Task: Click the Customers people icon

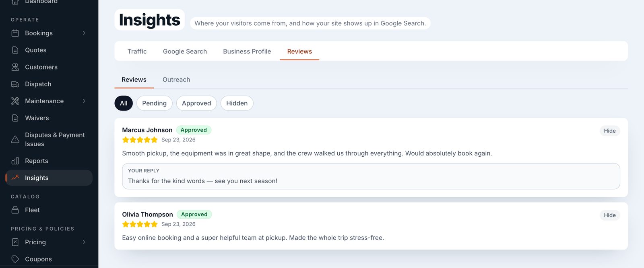Action: click(15, 67)
